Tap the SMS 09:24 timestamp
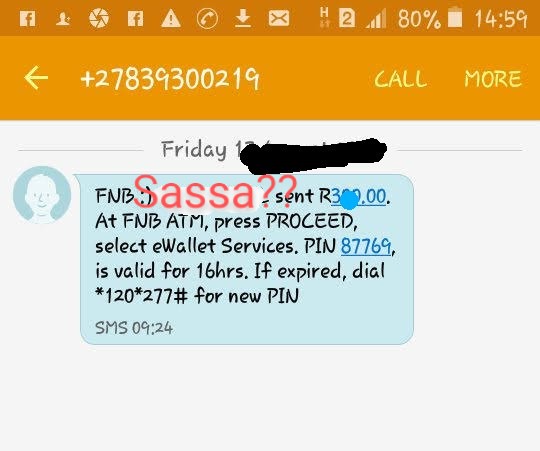540x451 pixels. (134, 327)
